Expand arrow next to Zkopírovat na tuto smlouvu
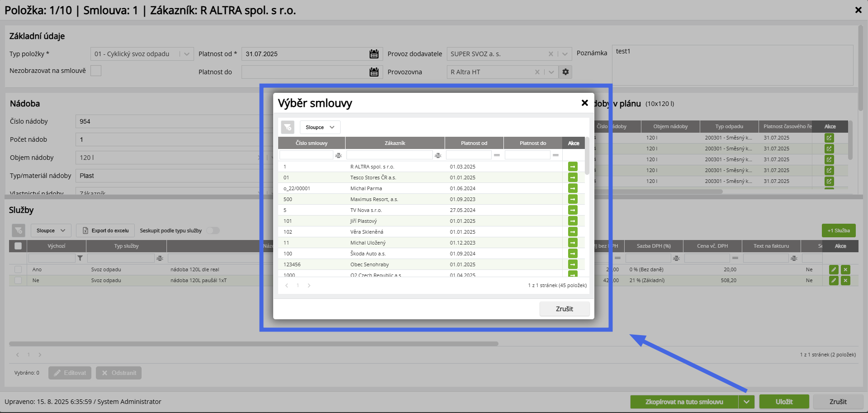 tap(746, 402)
